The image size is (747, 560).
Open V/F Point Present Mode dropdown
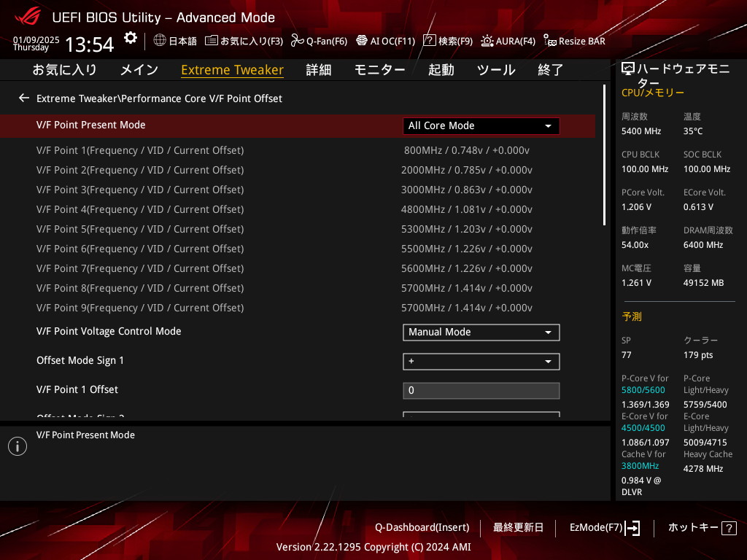pyautogui.click(x=481, y=126)
